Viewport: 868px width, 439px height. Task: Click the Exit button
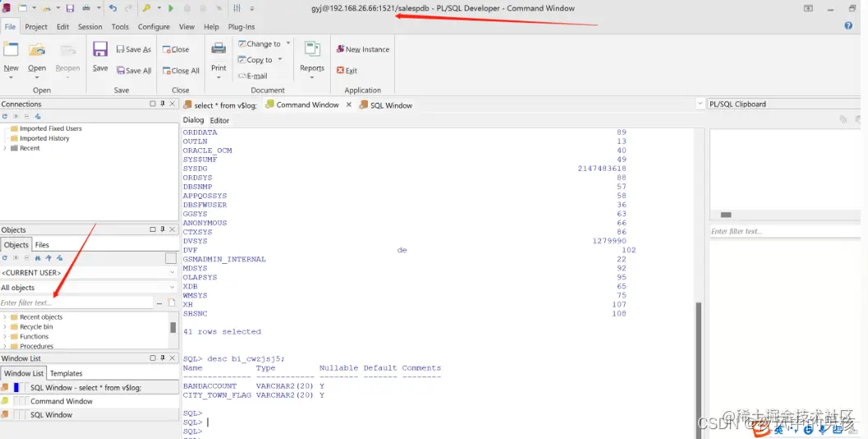pyautogui.click(x=347, y=71)
